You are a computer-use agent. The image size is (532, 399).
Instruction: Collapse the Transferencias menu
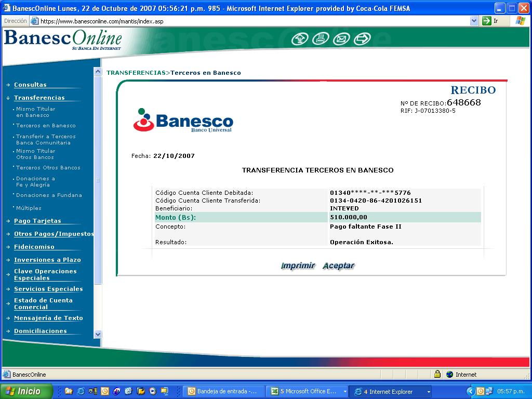[x=39, y=97]
